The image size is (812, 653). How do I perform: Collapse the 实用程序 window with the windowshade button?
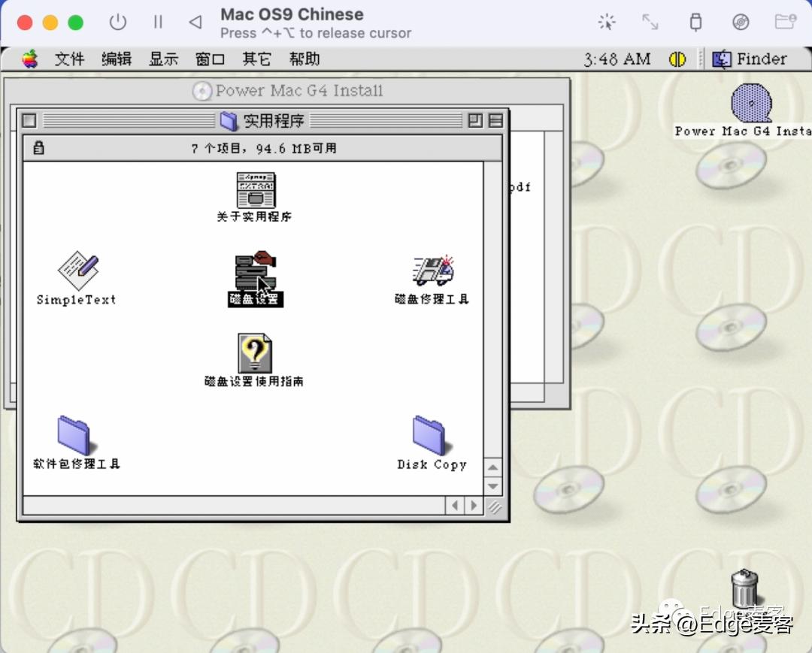[493, 120]
